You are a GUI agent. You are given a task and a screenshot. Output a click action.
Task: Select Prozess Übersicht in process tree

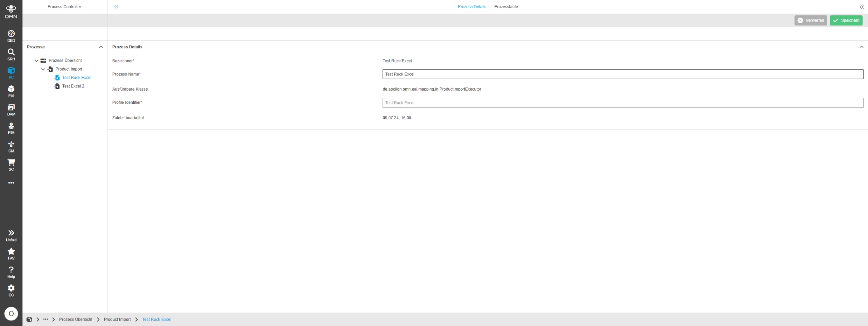(65, 61)
